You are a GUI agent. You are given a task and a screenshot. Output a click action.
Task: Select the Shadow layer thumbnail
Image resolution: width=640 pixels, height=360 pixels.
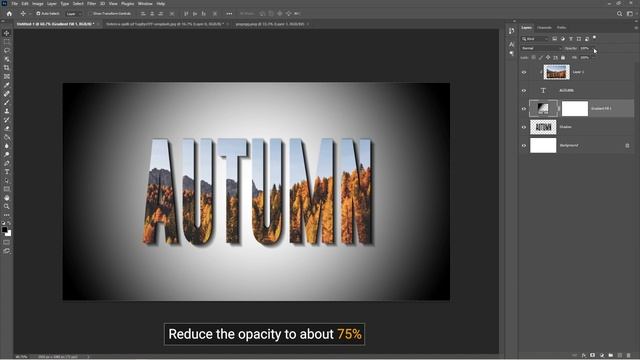click(543, 127)
